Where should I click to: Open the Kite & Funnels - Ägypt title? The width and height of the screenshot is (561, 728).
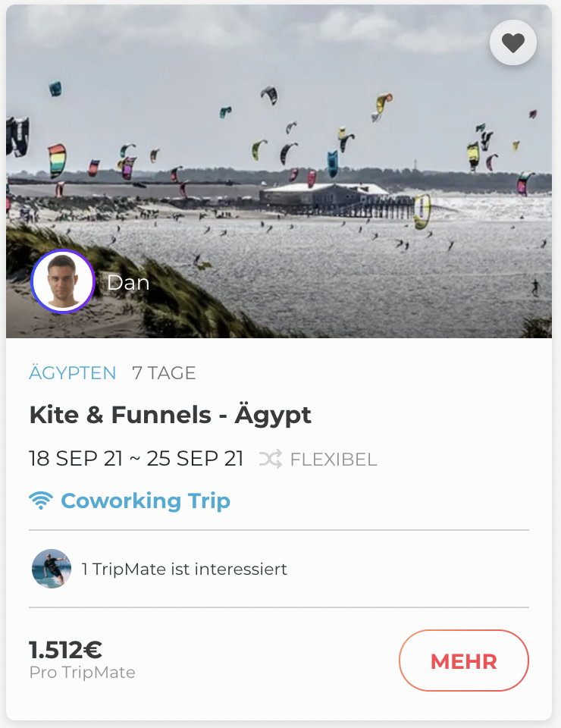coord(170,415)
